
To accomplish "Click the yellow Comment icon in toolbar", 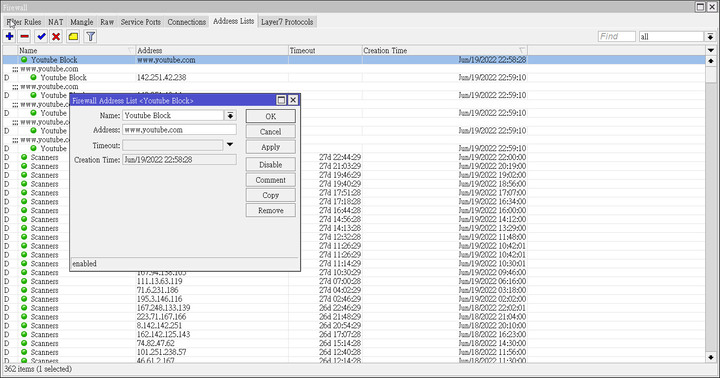I will [x=73, y=36].
